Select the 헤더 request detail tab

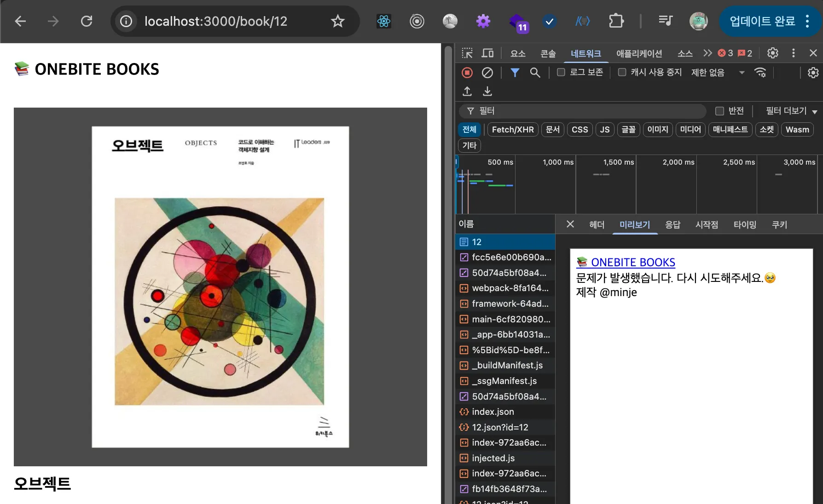click(597, 224)
